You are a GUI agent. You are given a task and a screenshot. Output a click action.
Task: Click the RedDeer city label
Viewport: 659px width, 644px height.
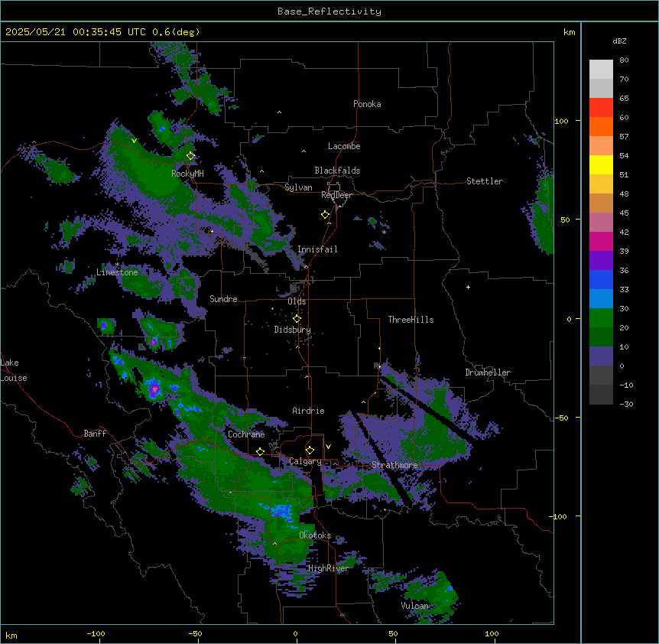click(336, 195)
